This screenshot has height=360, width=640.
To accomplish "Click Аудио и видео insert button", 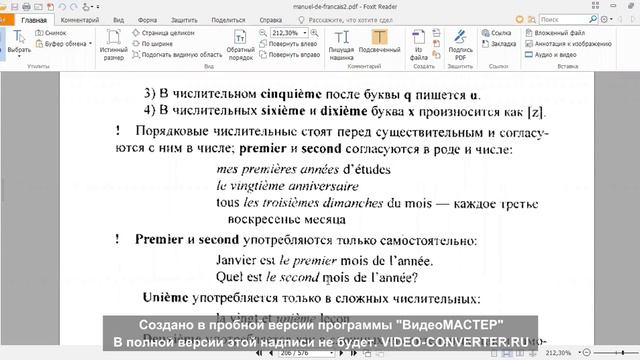I will click(551, 54).
